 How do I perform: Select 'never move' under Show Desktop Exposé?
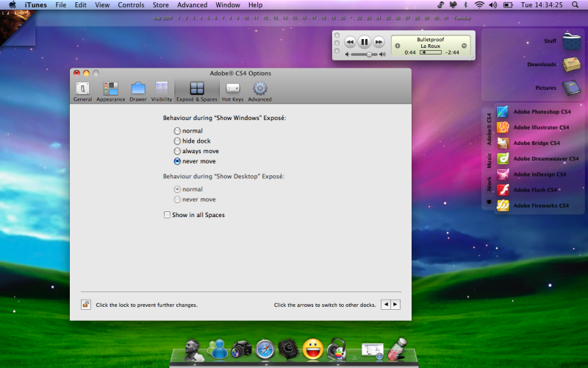pyautogui.click(x=177, y=199)
